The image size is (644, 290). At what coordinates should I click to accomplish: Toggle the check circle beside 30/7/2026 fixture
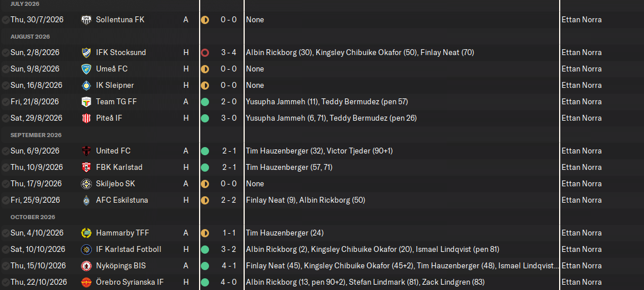5,19
